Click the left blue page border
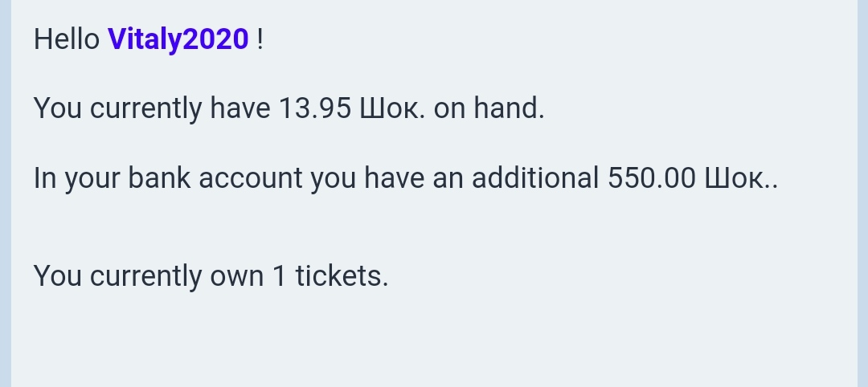The width and height of the screenshot is (868, 387). (x=5, y=193)
